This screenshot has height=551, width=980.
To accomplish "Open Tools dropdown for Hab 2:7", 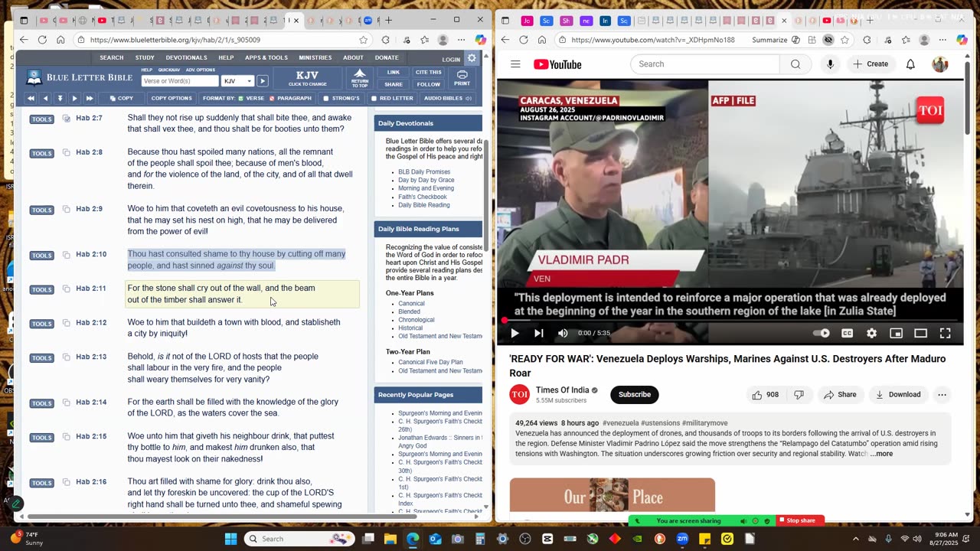I will point(41,119).
